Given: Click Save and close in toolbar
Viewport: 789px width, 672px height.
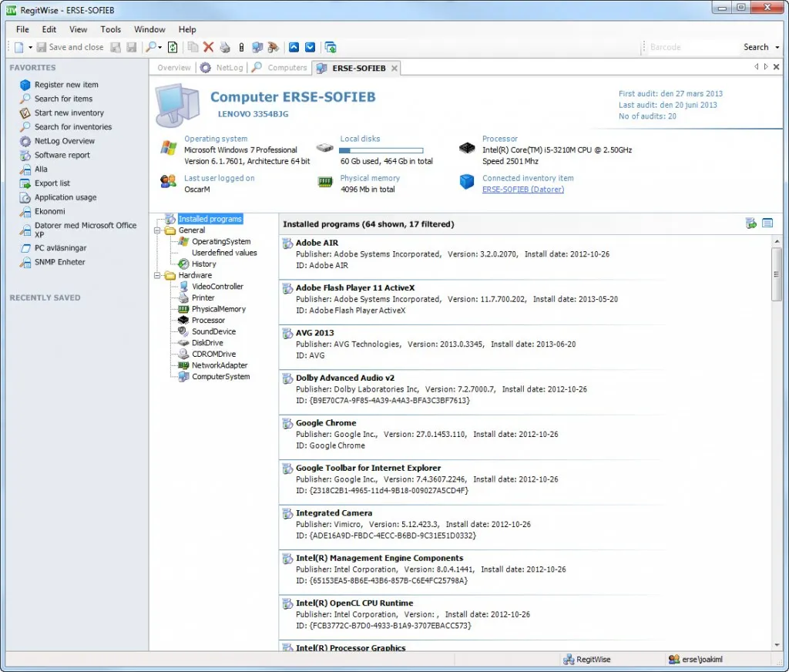Looking at the screenshot, I should pyautogui.click(x=70, y=47).
